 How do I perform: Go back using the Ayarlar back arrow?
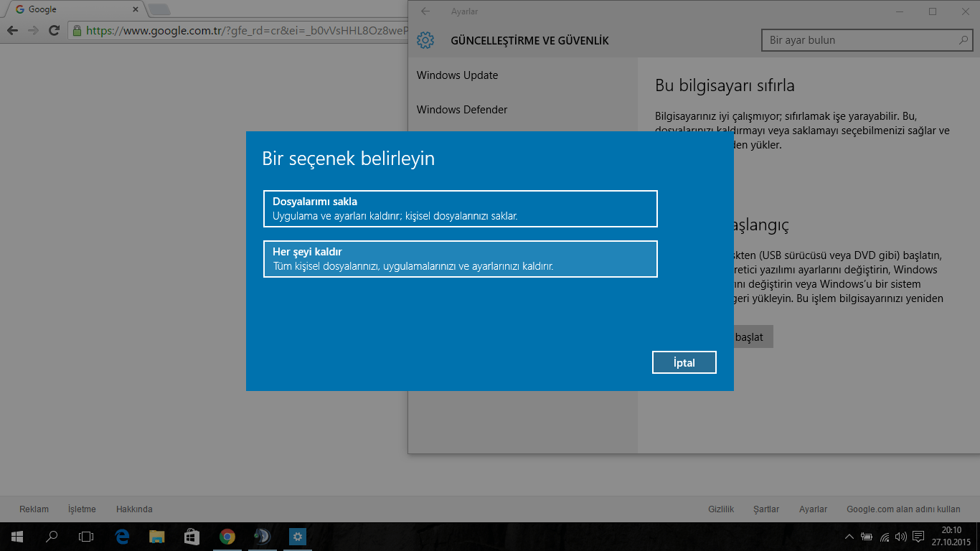click(425, 11)
